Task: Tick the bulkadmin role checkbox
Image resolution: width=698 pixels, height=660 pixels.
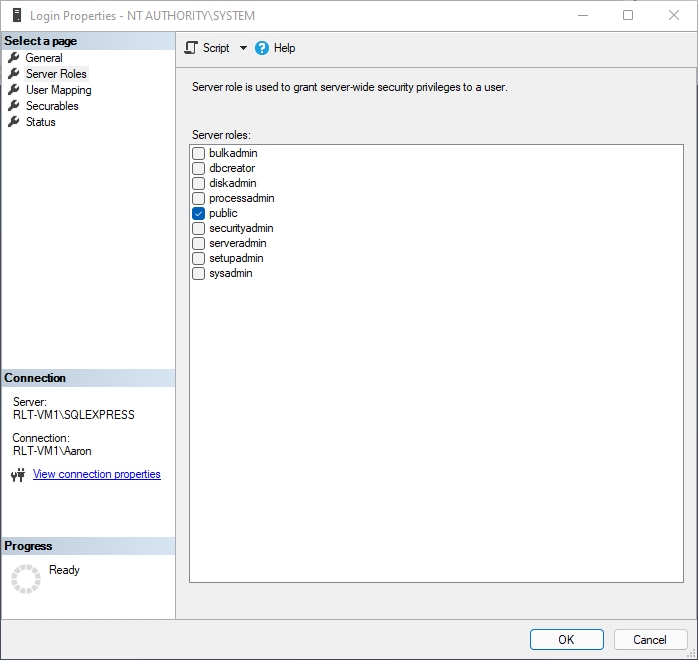Action: point(199,153)
